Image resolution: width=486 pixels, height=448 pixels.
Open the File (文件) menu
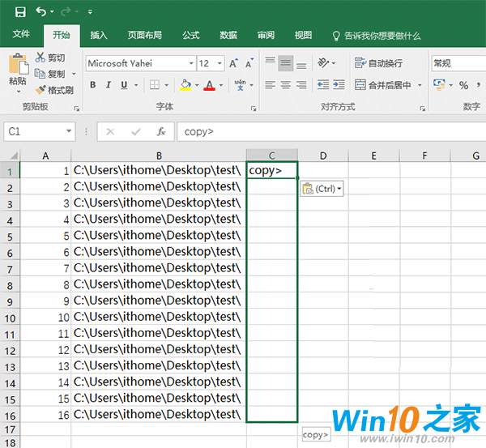pyautogui.click(x=21, y=35)
